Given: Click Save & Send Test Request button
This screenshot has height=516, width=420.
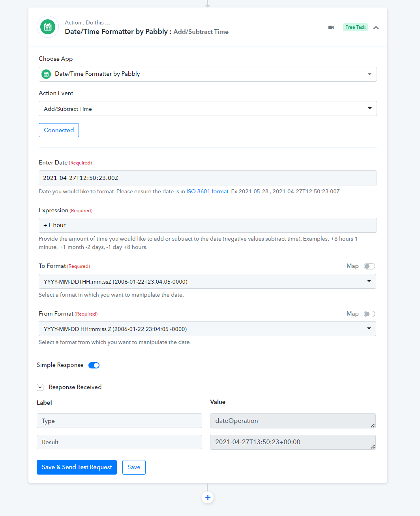Looking at the screenshot, I should pos(77,467).
